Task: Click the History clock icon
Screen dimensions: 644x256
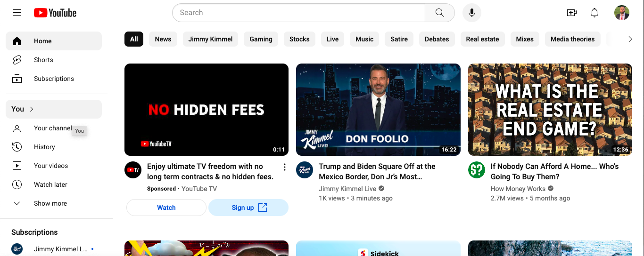Action: click(x=17, y=147)
